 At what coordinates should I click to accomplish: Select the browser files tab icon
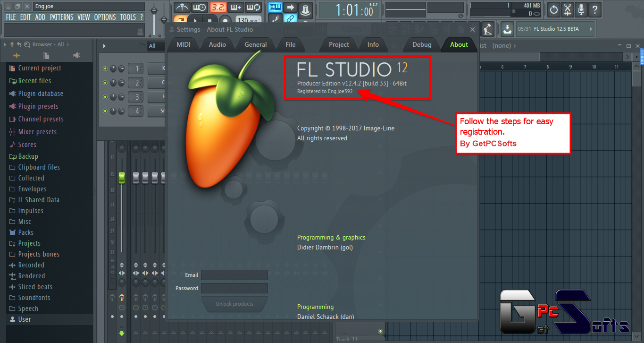(x=46, y=56)
